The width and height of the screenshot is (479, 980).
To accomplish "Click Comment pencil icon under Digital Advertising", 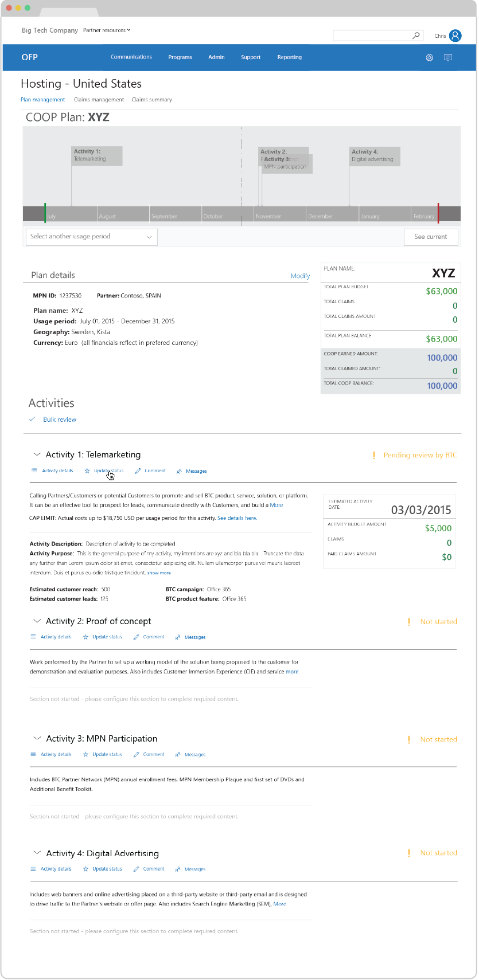I will [137, 869].
